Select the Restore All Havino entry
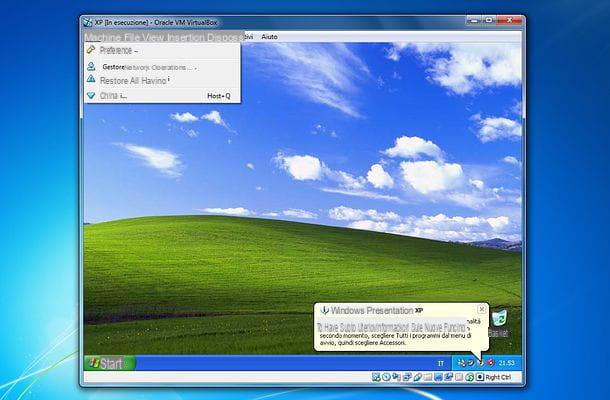The width and height of the screenshot is (610, 400). (x=162, y=81)
